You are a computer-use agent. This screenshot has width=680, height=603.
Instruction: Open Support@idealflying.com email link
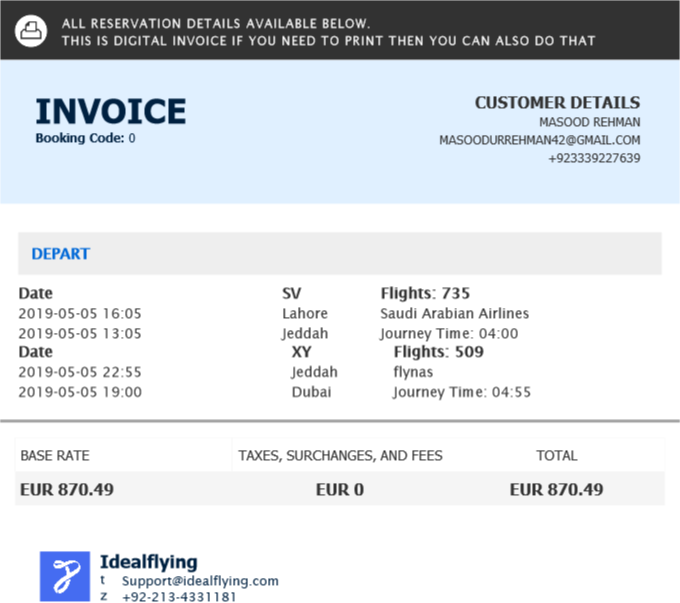click(200, 581)
